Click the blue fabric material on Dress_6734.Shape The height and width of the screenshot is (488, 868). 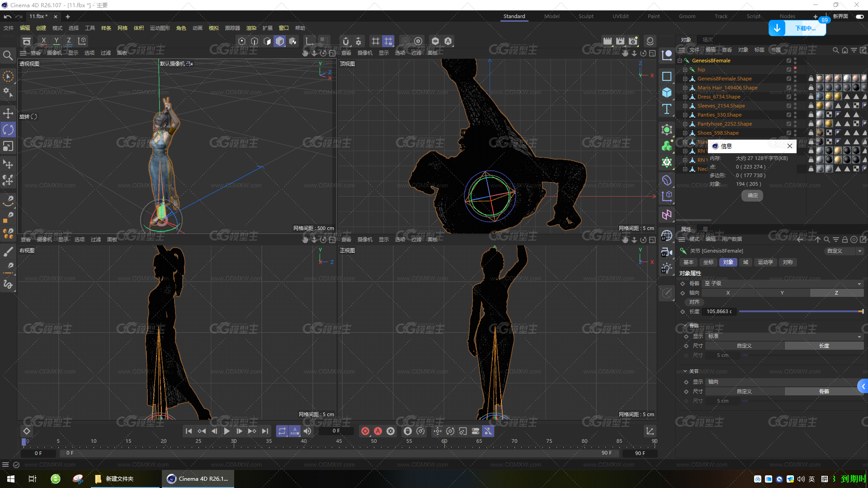[x=820, y=97]
